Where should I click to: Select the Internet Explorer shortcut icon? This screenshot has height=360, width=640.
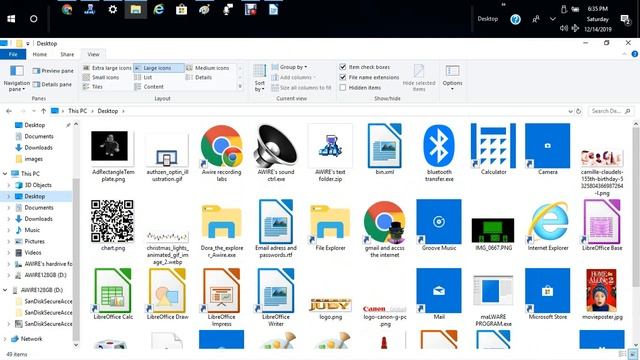(547, 222)
